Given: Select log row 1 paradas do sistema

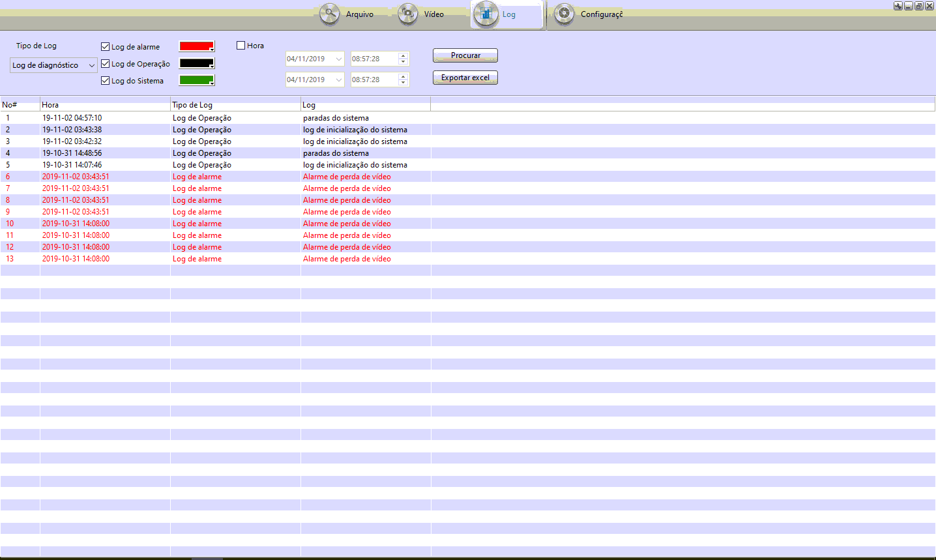Looking at the screenshot, I should [x=336, y=118].
